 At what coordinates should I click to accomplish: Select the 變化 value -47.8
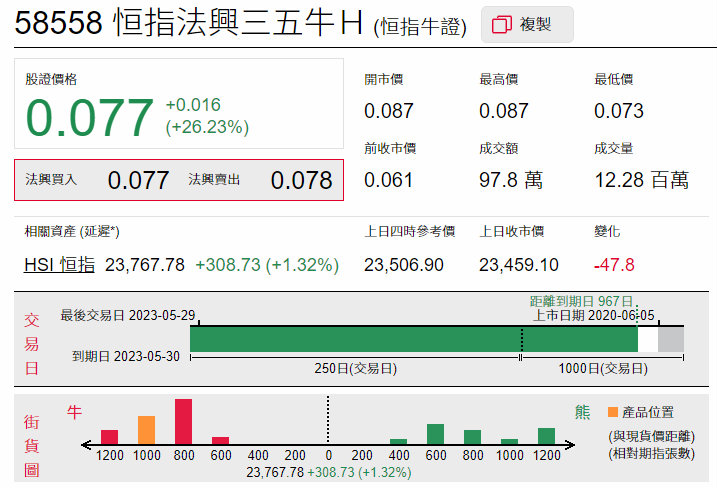pyautogui.click(x=614, y=264)
